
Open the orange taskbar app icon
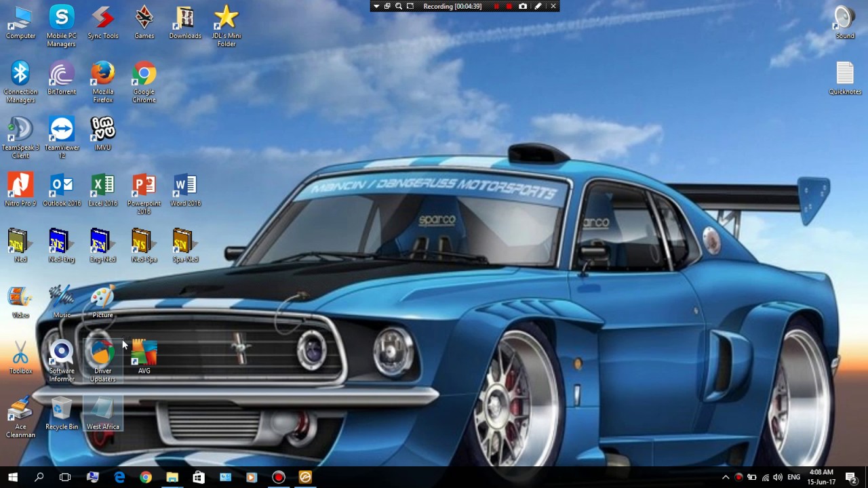[x=305, y=477]
